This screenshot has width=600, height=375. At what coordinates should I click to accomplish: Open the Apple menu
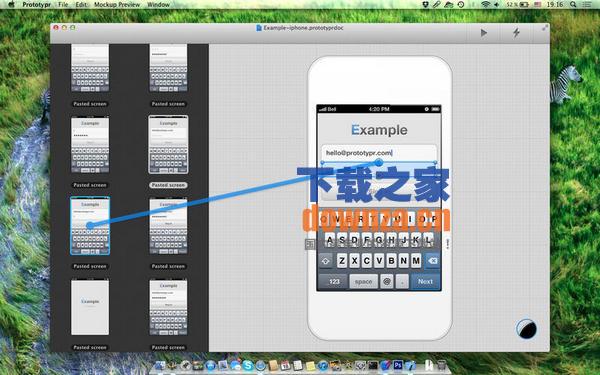pos(11,5)
